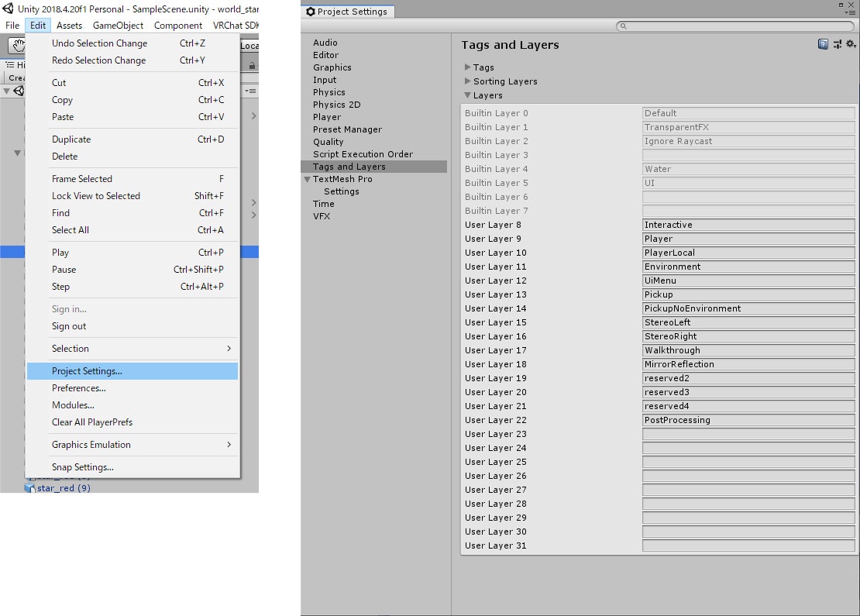Viewport: 860px width, 616px height.
Task: Close the open Edit menu
Action: point(38,26)
